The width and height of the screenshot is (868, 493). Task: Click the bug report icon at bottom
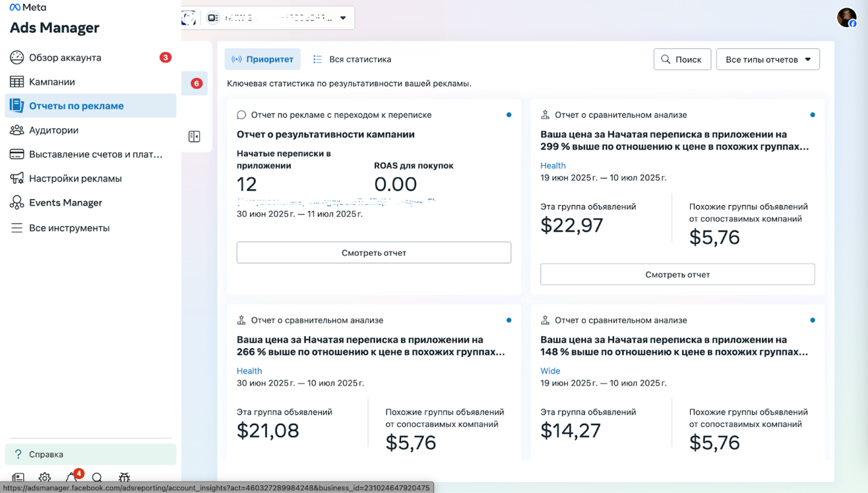pyautogui.click(x=124, y=479)
